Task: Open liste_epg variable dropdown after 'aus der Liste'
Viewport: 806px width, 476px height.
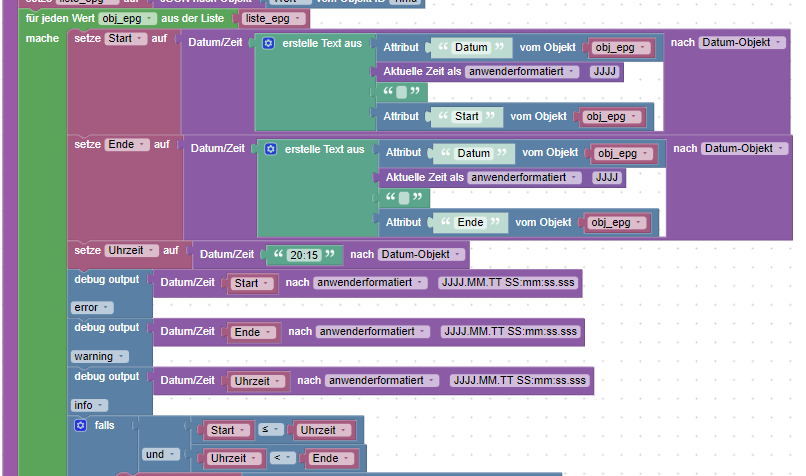Action: click(273, 19)
